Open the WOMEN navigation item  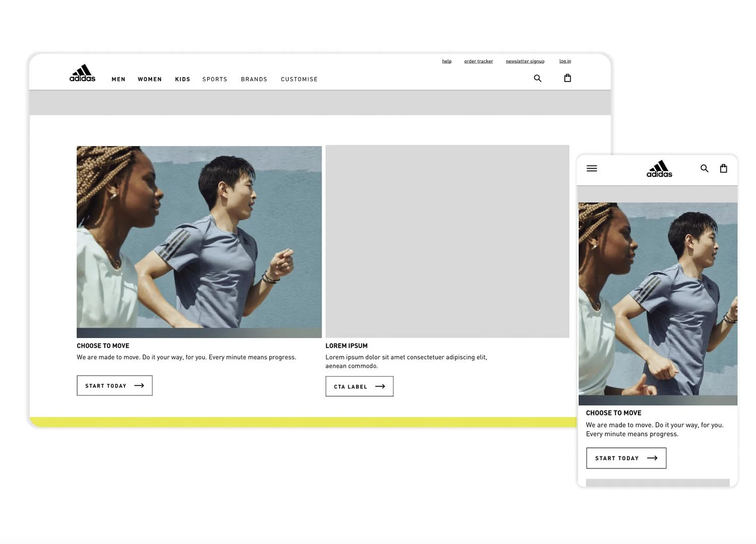click(x=150, y=79)
